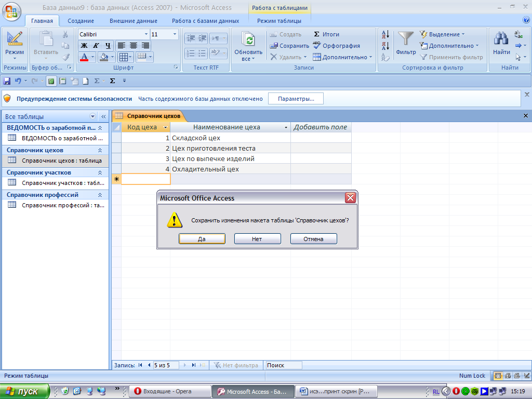Screen dimensions: 532x399
Task: Align text left in font group
Action: click(122, 46)
